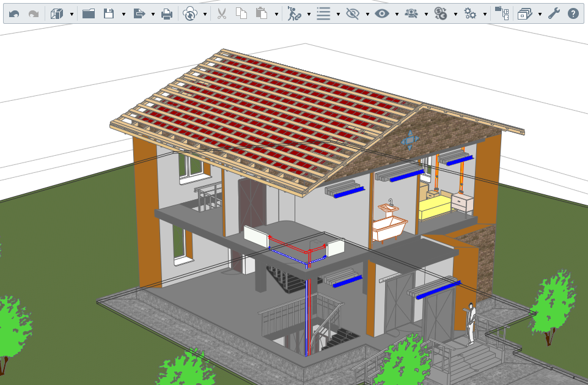Cut selection with the scissors icon
This screenshot has width=588, height=385.
(222, 14)
